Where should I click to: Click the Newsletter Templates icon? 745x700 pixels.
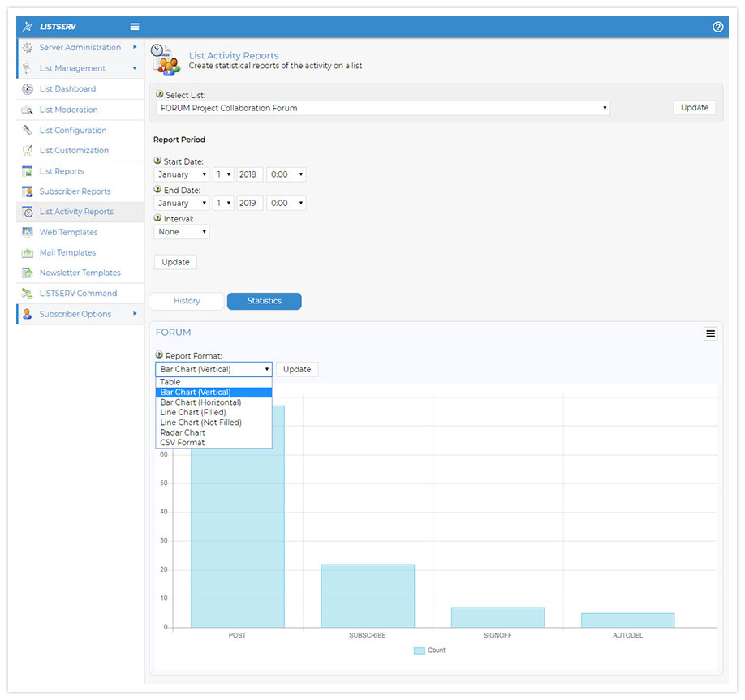pos(28,273)
